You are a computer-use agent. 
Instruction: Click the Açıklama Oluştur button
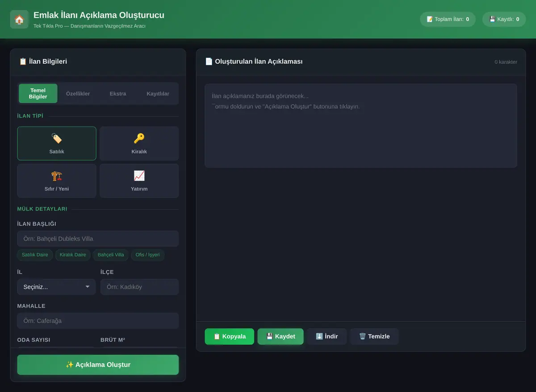pos(98,365)
